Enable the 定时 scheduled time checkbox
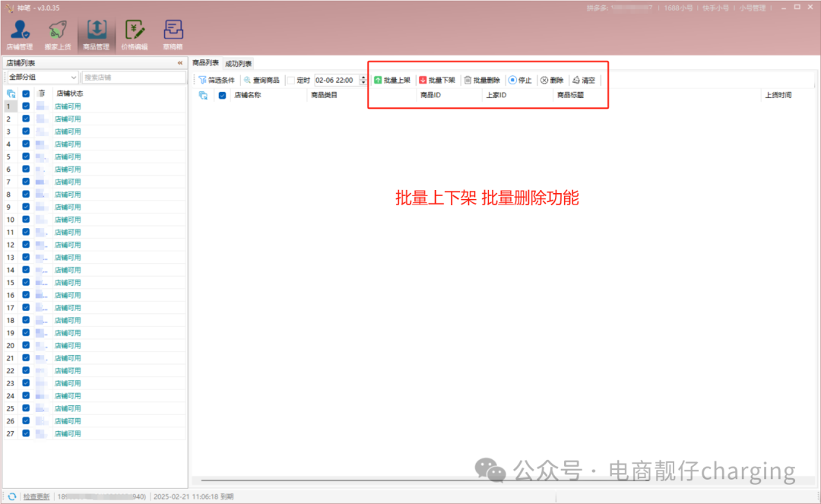The height and width of the screenshot is (504, 821). (x=290, y=79)
